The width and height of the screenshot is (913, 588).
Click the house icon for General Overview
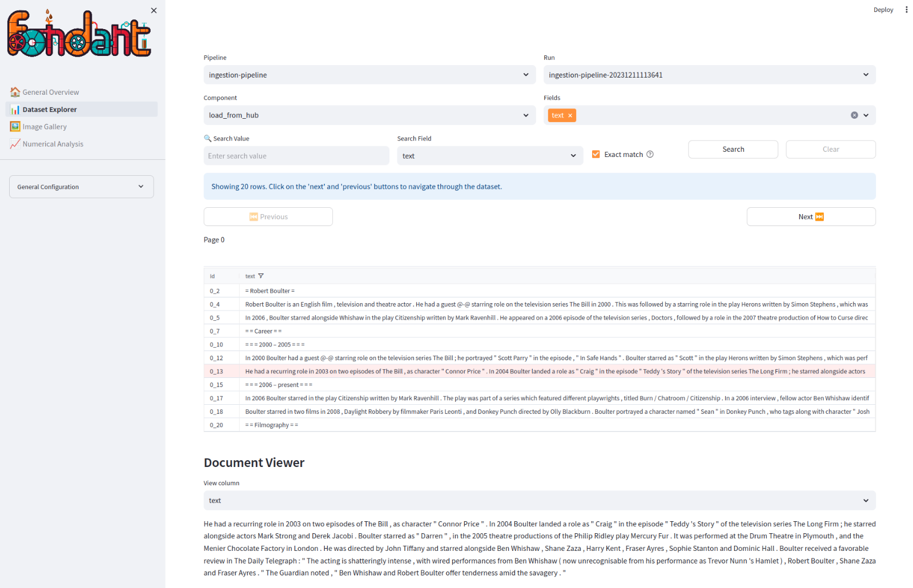[x=15, y=92]
